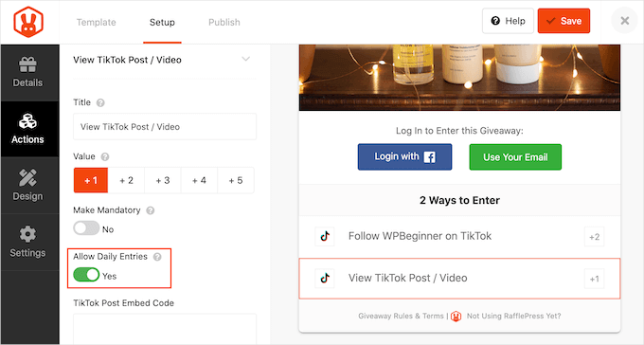Click TikTok icon in Follow WPBeginner row
This screenshot has width=644, height=345.
[x=325, y=236]
